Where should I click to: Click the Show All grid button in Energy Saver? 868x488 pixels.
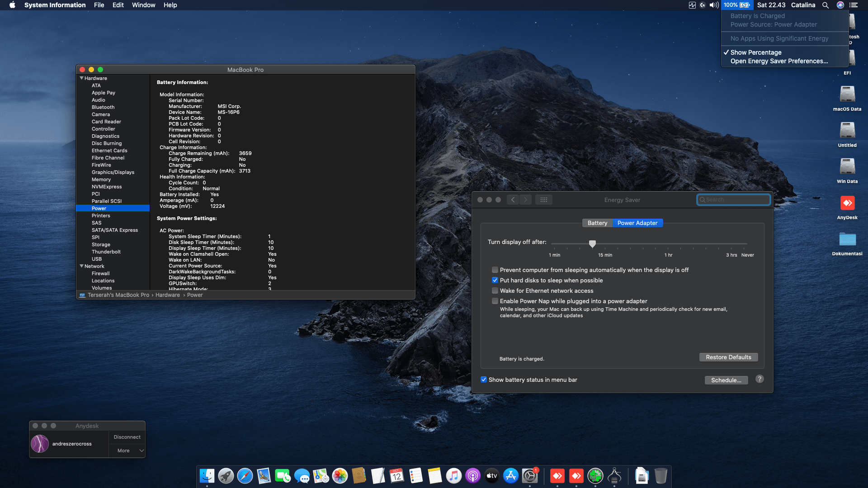coord(544,200)
